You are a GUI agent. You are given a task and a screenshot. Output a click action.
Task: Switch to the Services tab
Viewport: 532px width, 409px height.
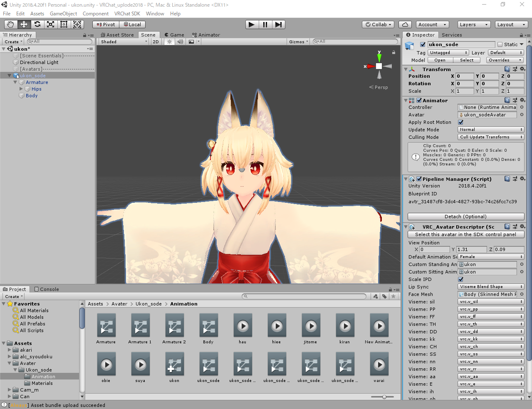(452, 35)
